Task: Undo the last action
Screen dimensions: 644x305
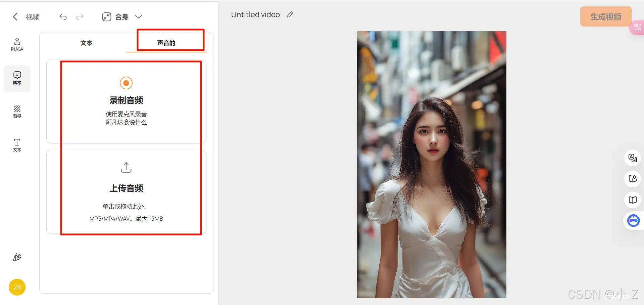Action: pos(63,17)
